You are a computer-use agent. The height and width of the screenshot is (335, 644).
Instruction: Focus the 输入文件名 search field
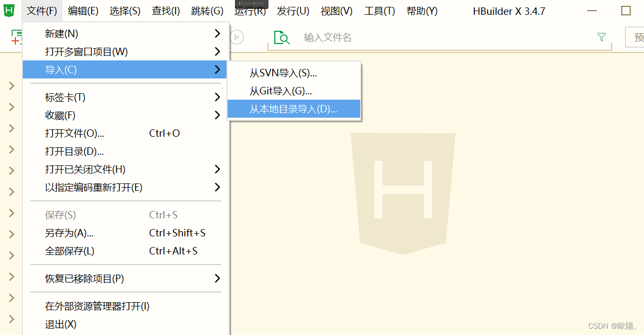pyautogui.click(x=440, y=37)
